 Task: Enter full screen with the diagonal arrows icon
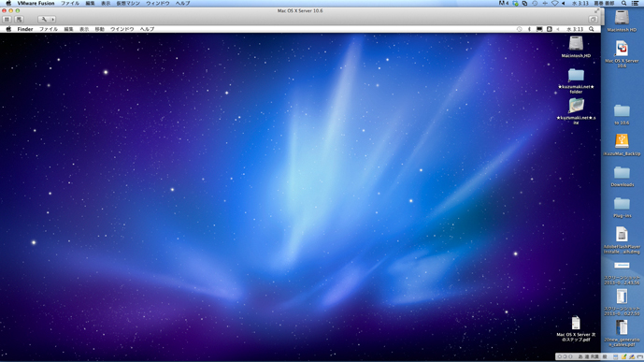(x=596, y=11)
